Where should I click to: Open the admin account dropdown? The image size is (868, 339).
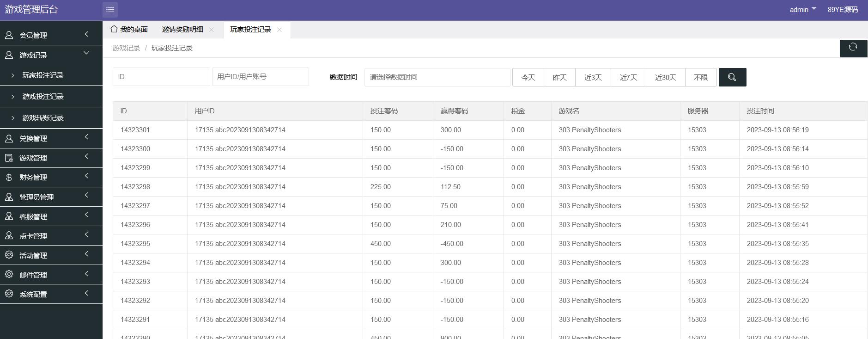point(803,10)
